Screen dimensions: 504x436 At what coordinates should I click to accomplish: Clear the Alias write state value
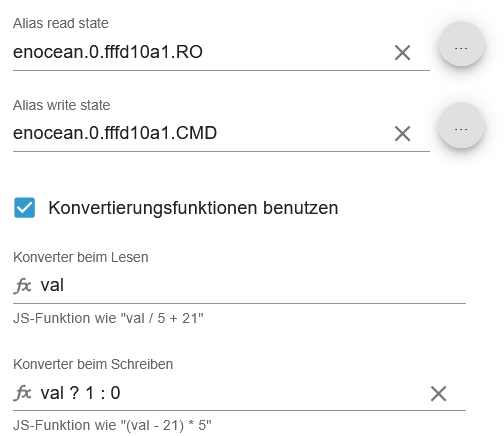(402, 134)
